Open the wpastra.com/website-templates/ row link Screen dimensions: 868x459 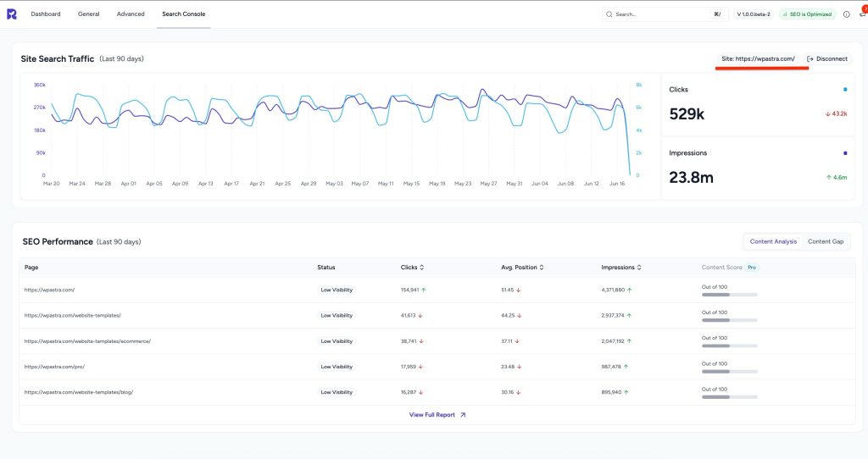coord(73,316)
